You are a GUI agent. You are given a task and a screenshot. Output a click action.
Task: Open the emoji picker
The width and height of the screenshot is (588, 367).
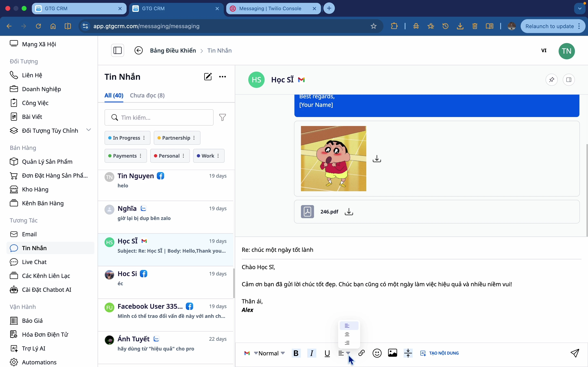point(377,353)
